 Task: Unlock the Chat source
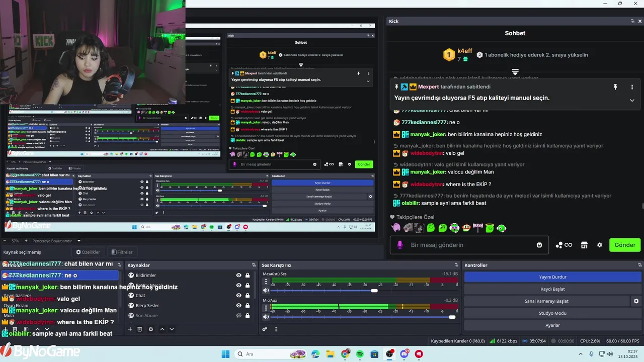(248, 295)
